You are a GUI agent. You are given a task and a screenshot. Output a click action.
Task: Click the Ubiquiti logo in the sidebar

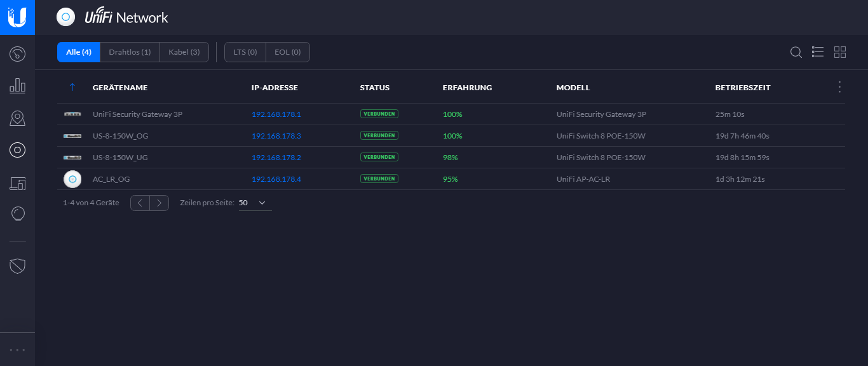pyautogui.click(x=17, y=17)
